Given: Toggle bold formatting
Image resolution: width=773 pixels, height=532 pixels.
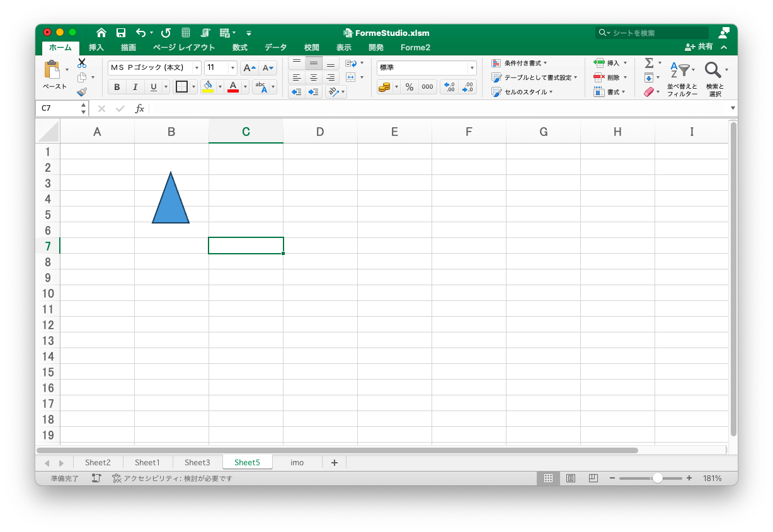Looking at the screenshot, I should [x=117, y=87].
